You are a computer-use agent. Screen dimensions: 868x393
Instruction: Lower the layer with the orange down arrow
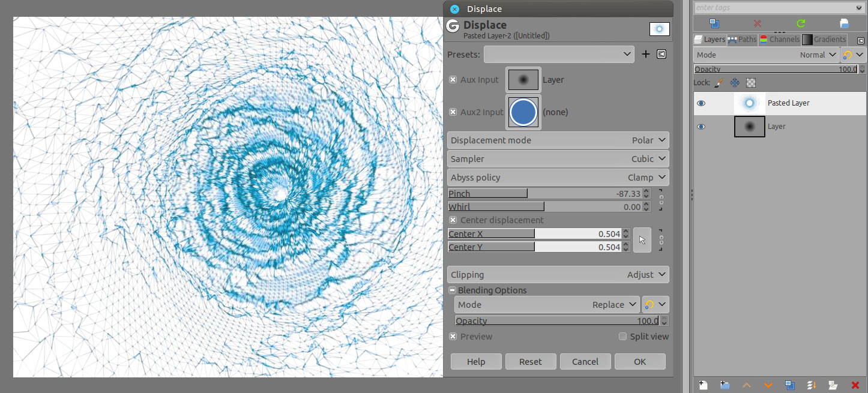click(x=768, y=385)
